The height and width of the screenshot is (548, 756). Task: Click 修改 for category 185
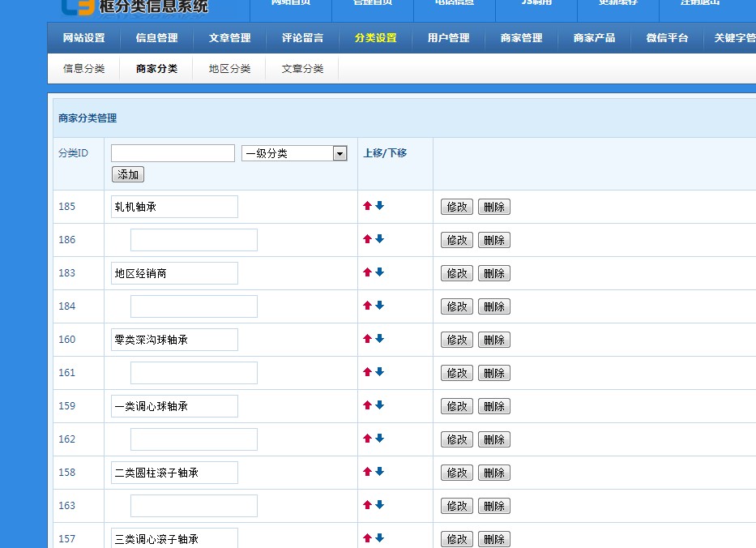(x=457, y=207)
